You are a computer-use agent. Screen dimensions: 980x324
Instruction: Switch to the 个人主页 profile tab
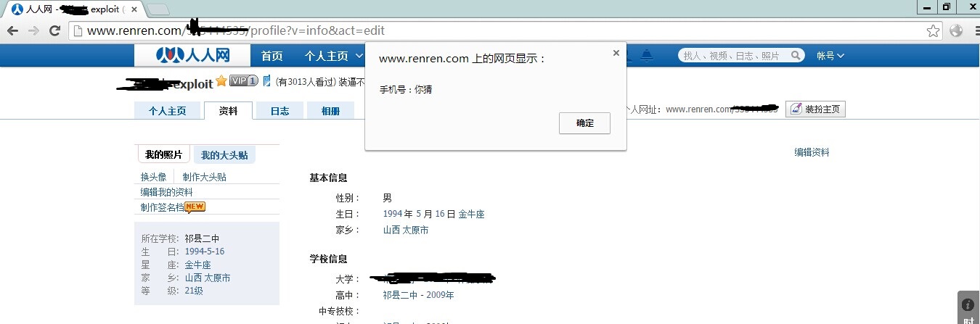pyautogui.click(x=168, y=111)
